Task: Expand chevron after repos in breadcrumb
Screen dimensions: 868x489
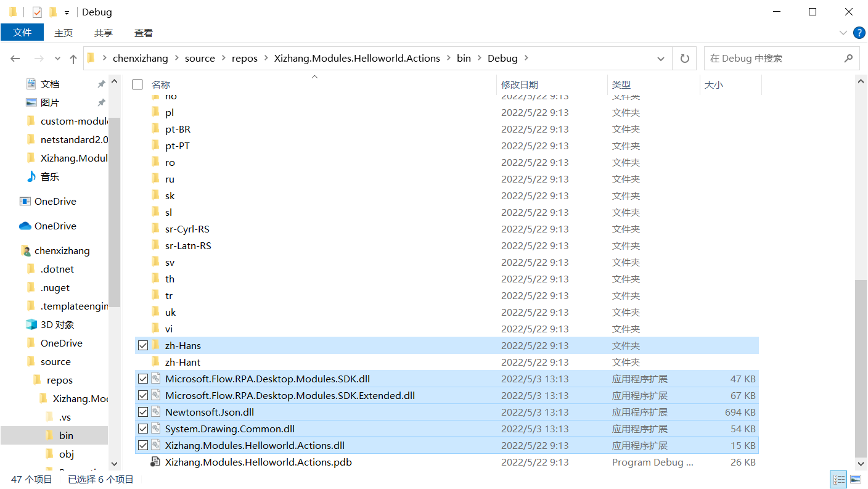Action: point(266,59)
